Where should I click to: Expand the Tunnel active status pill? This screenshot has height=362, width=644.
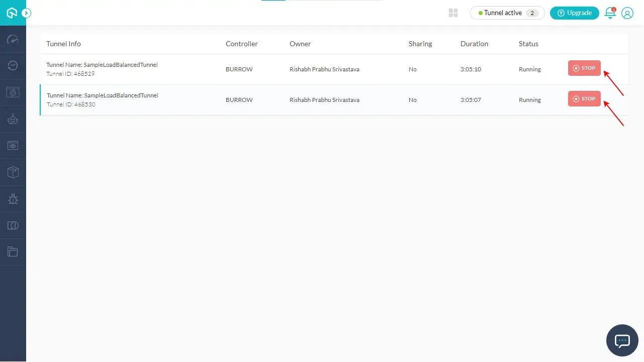click(507, 13)
